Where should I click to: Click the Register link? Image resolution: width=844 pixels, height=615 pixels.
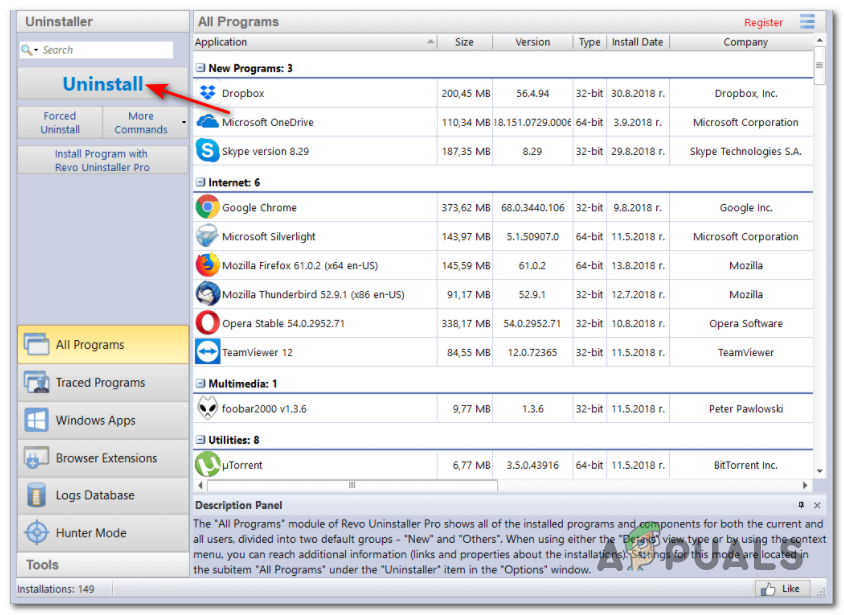[x=763, y=22]
